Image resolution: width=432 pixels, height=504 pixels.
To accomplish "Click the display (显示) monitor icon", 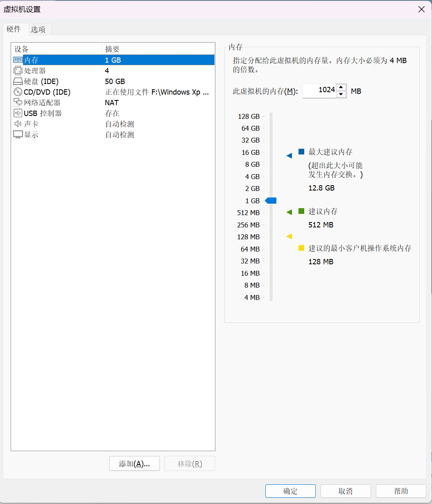I will pos(18,134).
